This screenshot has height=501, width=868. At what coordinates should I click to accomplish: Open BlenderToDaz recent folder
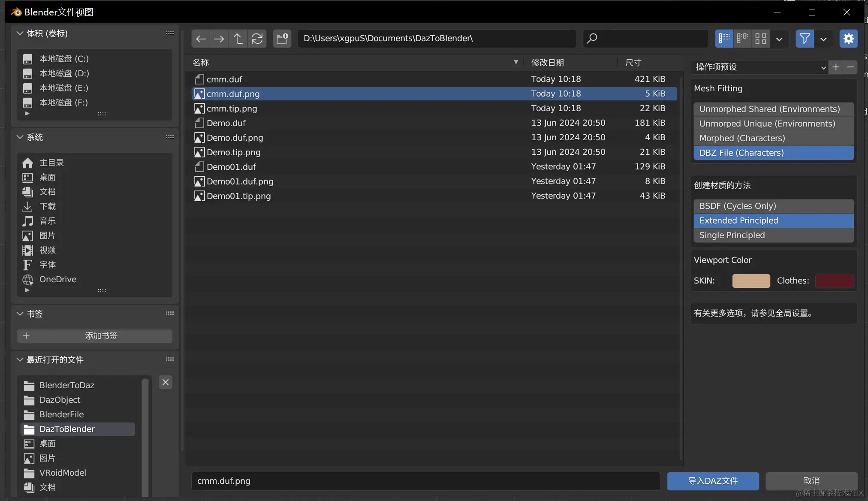pos(67,385)
